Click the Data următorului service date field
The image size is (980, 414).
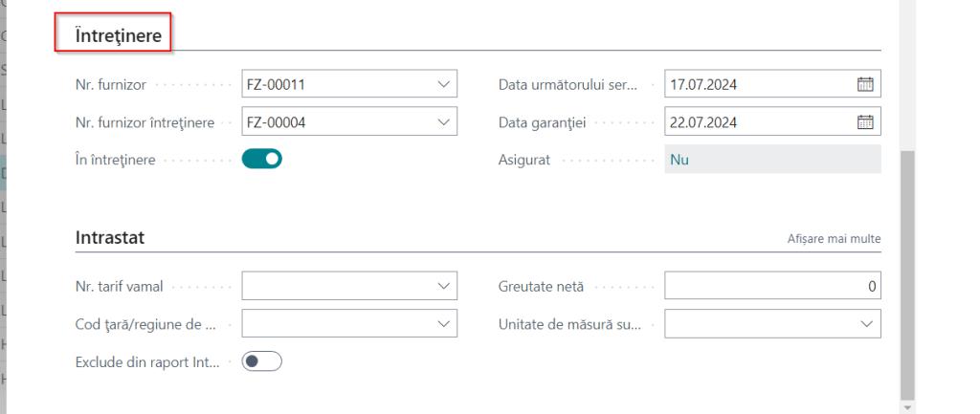pyautogui.click(x=756, y=84)
